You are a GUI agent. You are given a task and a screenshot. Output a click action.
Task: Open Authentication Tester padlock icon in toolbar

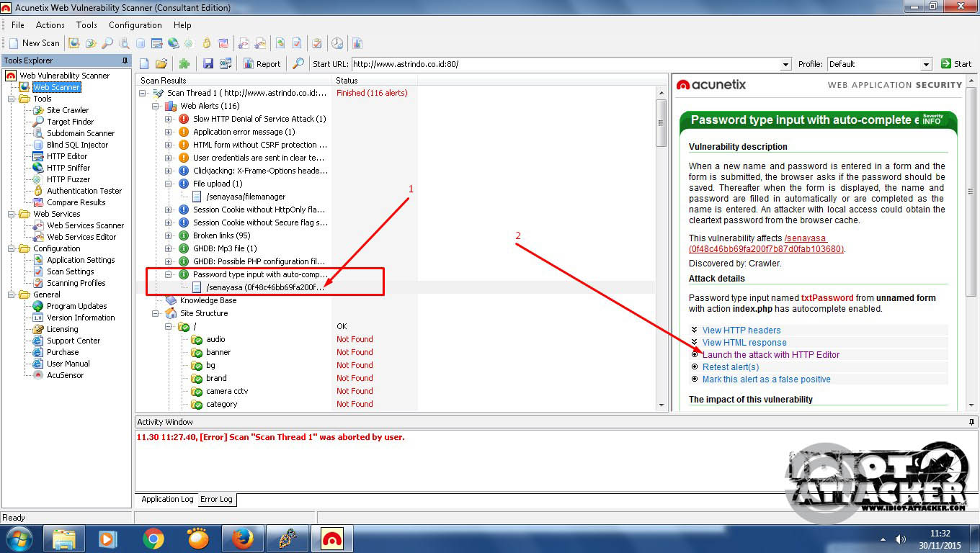click(x=207, y=43)
